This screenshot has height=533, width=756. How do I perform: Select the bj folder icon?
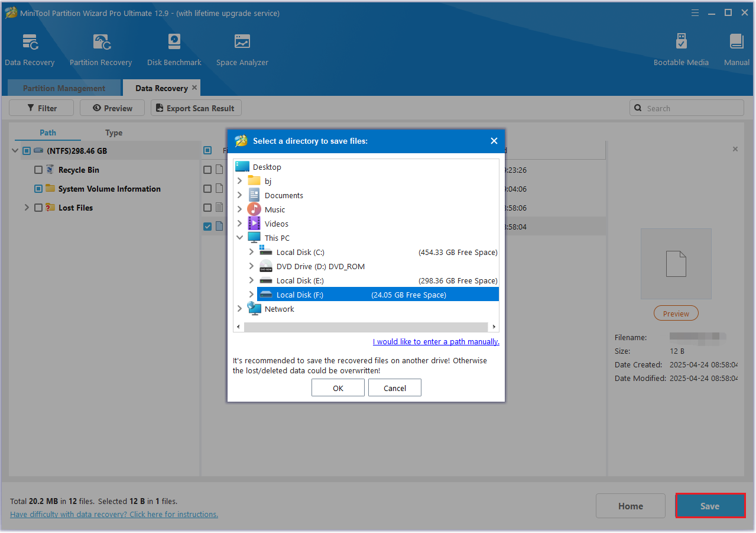click(254, 181)
